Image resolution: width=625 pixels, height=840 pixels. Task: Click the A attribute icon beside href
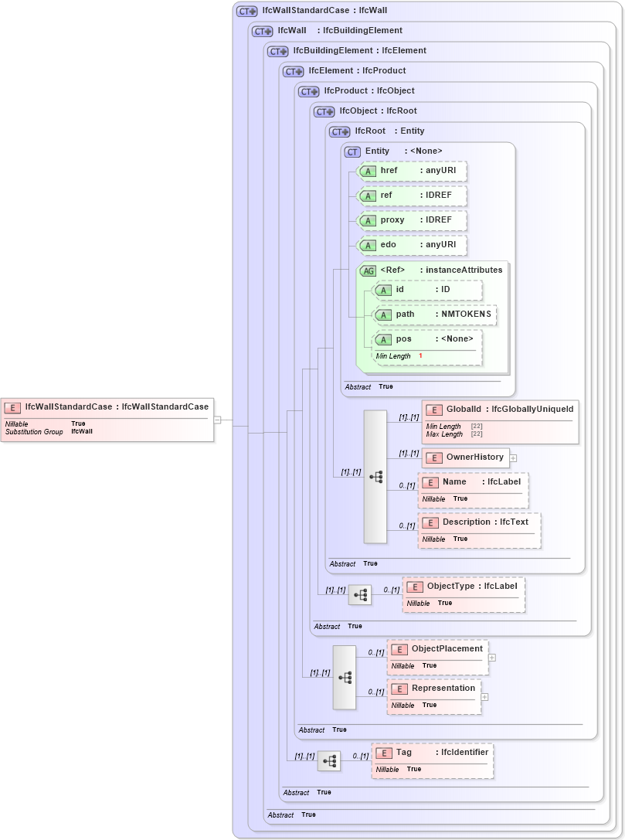369,171
